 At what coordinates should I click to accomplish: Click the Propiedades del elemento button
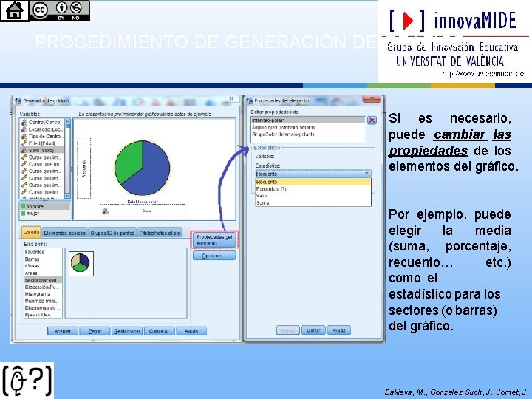[x=214, y=240]
